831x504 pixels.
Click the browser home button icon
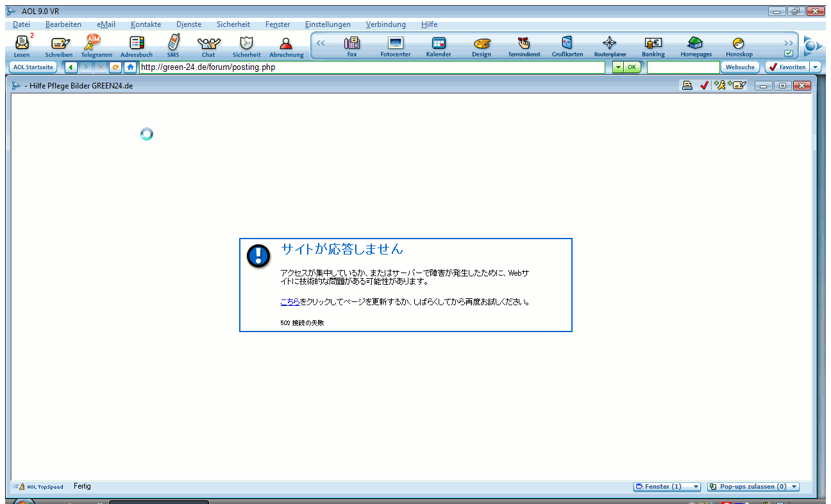[130, 67]
